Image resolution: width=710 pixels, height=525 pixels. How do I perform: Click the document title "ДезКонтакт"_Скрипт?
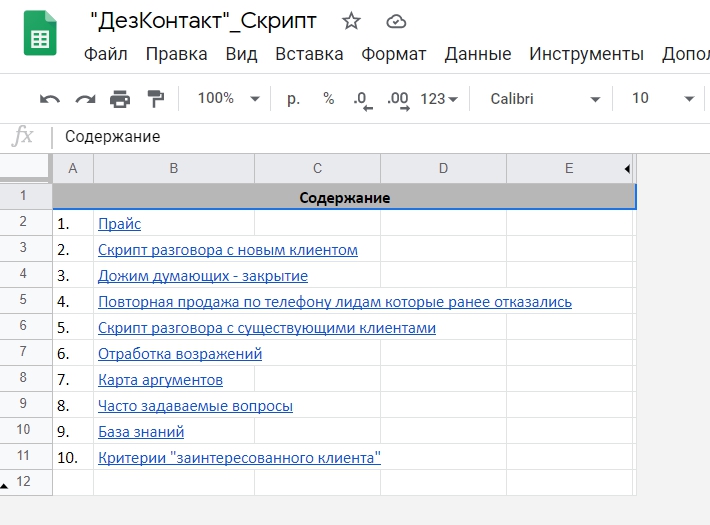[x=203, y=21]
